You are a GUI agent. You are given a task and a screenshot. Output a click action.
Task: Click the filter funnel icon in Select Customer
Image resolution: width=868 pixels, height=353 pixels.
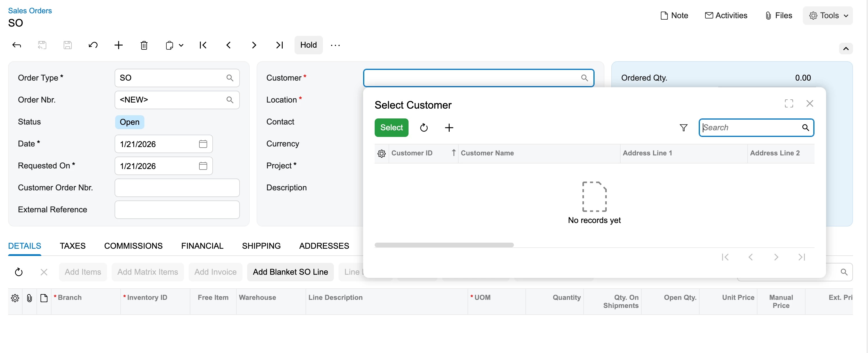pyautogui.click(x=683, y=128)
